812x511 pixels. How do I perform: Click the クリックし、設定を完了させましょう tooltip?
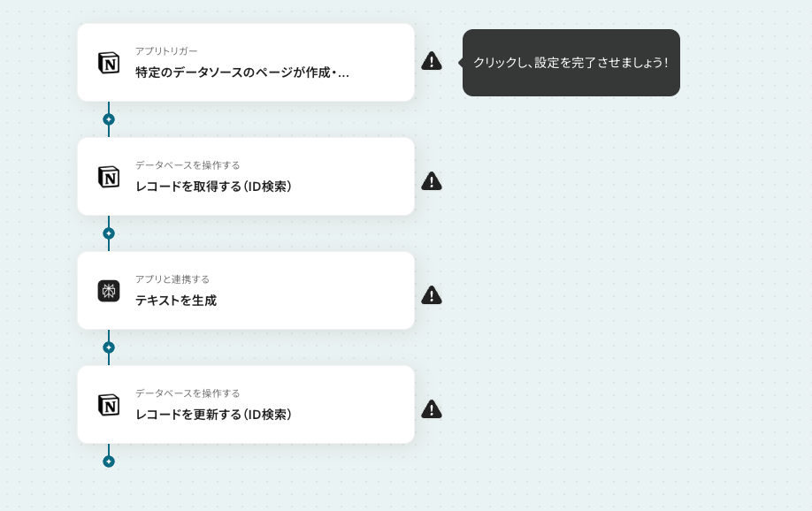pyautogui.click(x=571, y=63)
